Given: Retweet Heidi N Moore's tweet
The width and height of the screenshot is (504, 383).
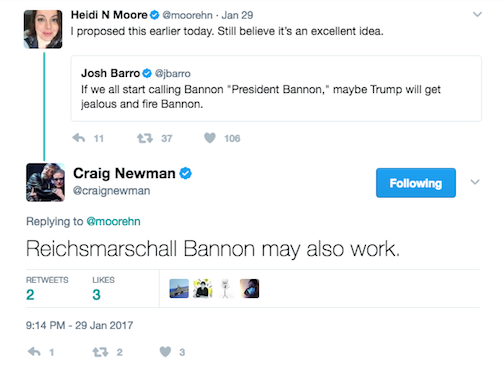Looking at the screenshot, I should click(x=145, y=138).
